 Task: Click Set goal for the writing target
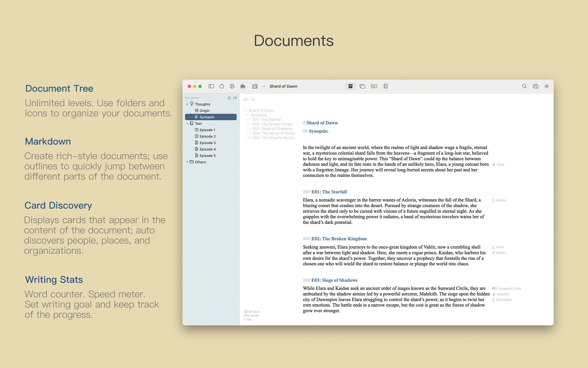(x=252, y=312)
